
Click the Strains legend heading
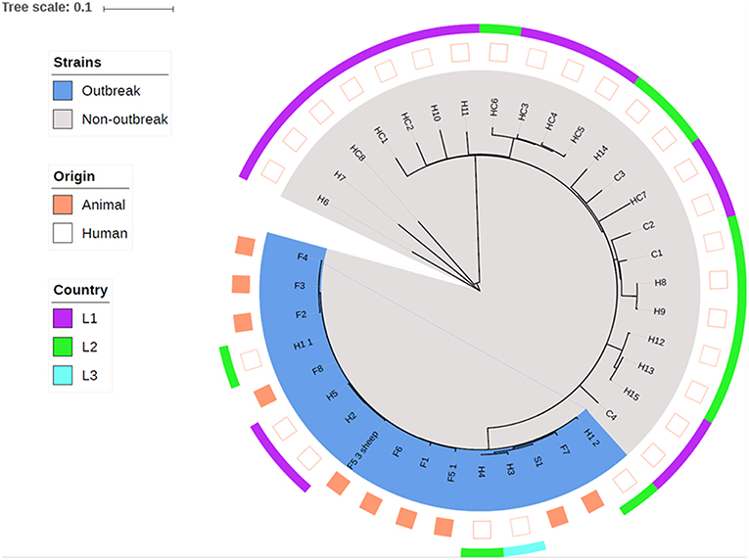point(78,63)
